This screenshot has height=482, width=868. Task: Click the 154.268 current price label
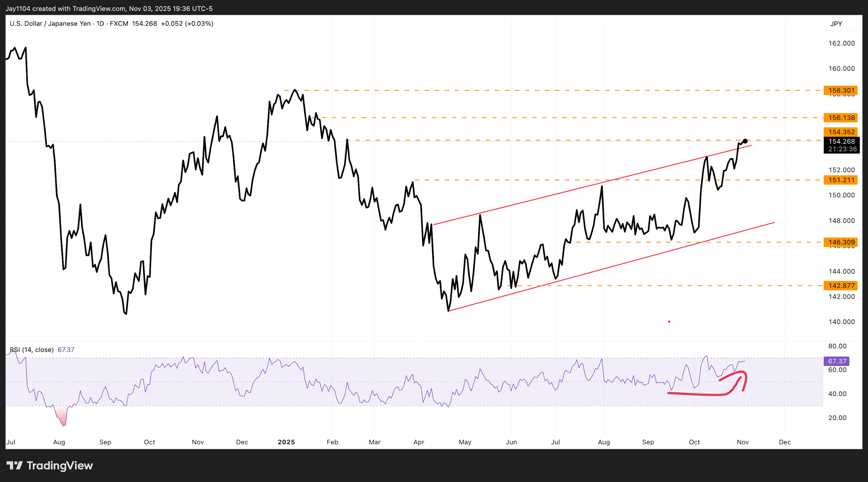point(841,141)
